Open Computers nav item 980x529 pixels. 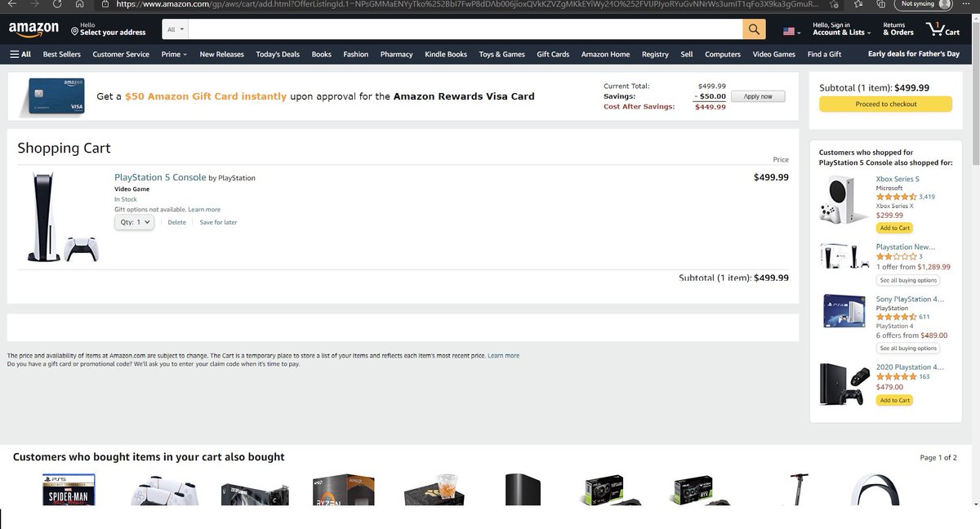[723, 55]
